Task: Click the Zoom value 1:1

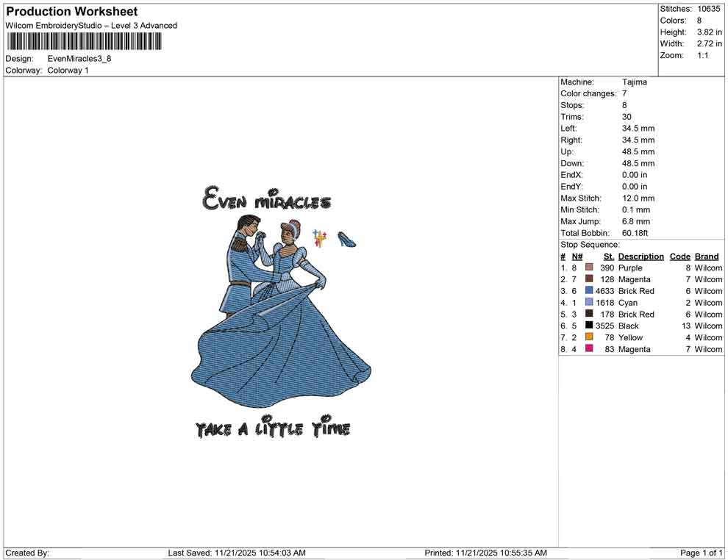Action: tap(702, 55)
